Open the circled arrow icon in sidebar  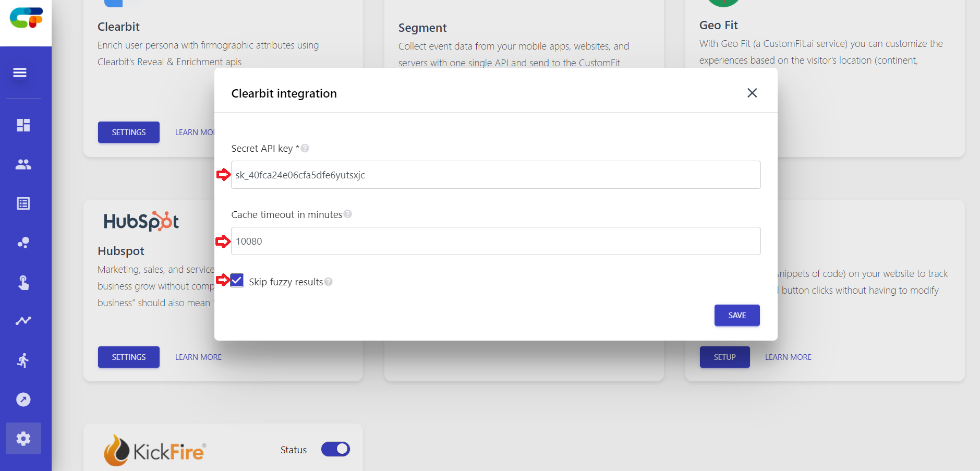point(23,400)
